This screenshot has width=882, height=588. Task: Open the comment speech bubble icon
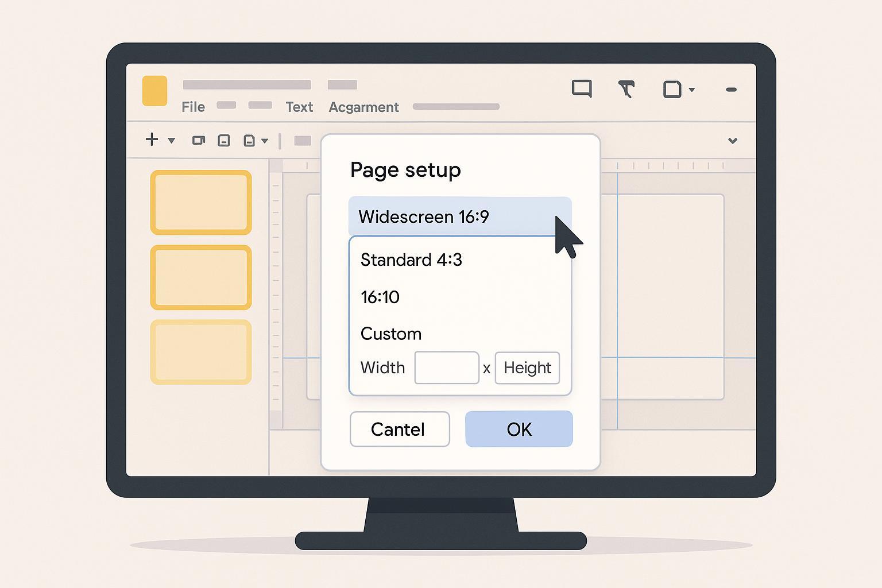(x=581, y=89)
